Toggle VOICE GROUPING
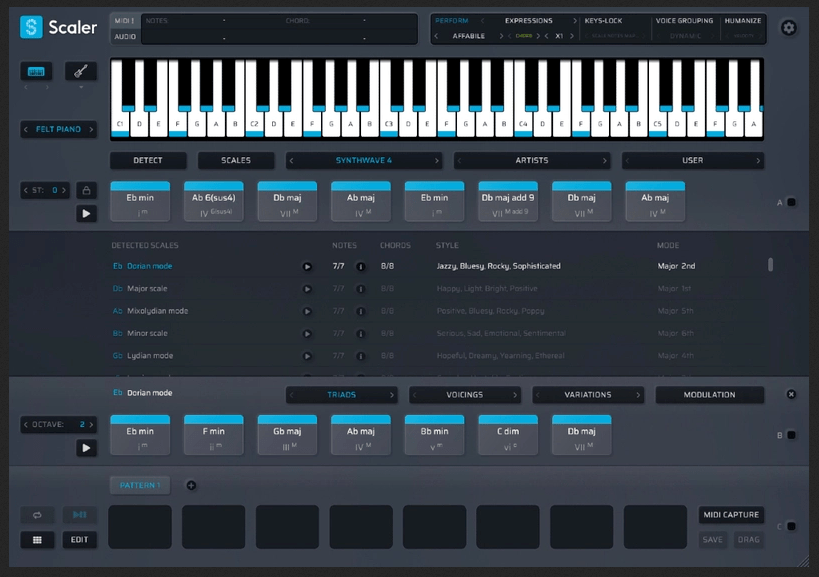The height and width of the screenshot is (577, 819). [684, 21]
